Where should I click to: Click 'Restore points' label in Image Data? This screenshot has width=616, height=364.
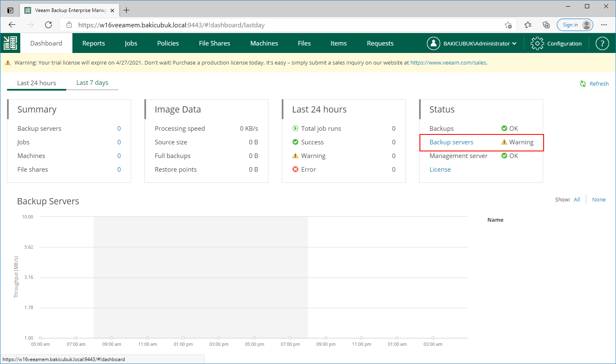[175, 169]
